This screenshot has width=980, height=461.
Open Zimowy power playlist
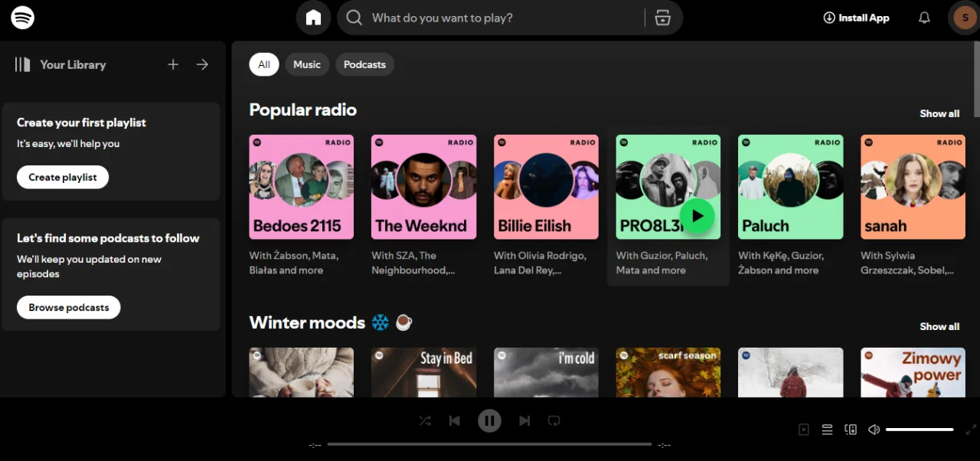[x=913, y=372]
